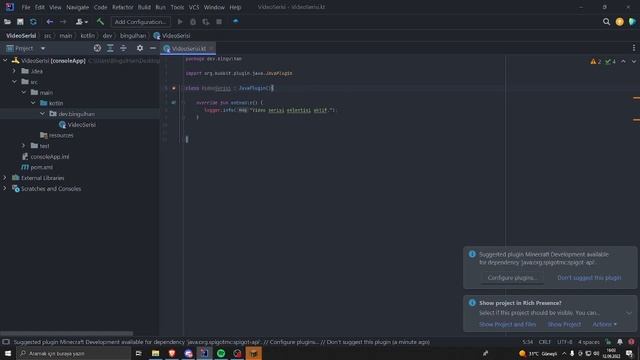Click UTF-8 encoding in status bar
640x360 pixels.
[x=564, y=342]
